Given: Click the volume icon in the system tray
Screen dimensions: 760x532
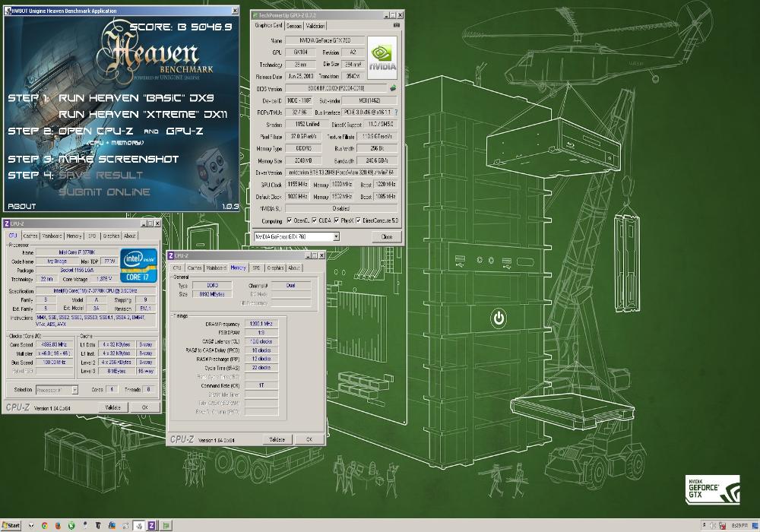Looking at the screenshot, I should (x=713, y=525).
